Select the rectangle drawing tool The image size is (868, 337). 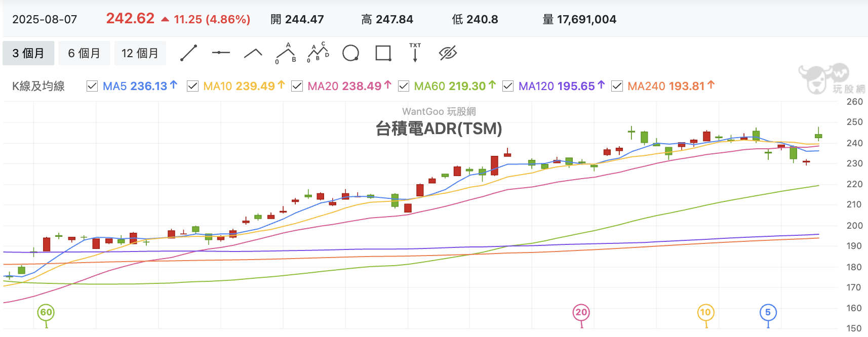click(383, 53)
